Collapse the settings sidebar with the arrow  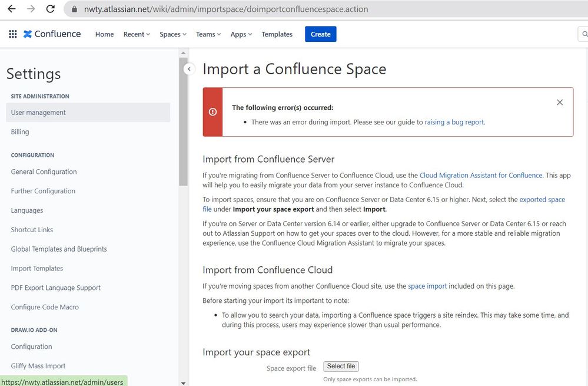[189, 69]
